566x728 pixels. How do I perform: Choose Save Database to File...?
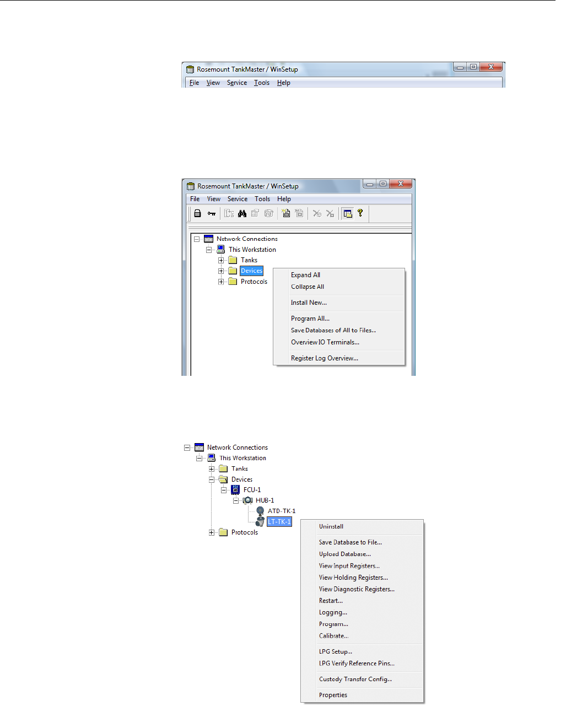[362, 542]
